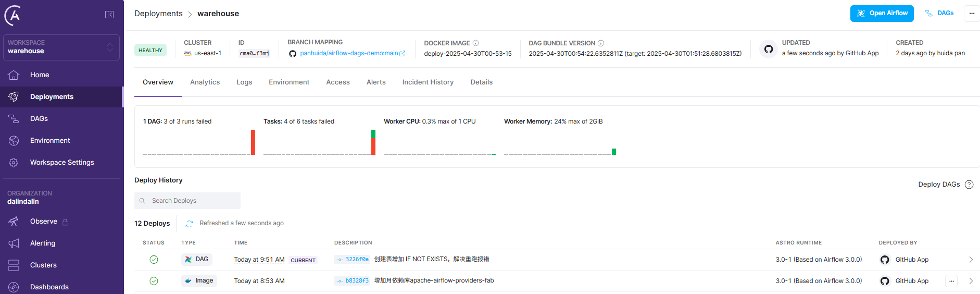Switch to the Alerts tab
This screenshot has height=294, width=980.
pos(376,82)
